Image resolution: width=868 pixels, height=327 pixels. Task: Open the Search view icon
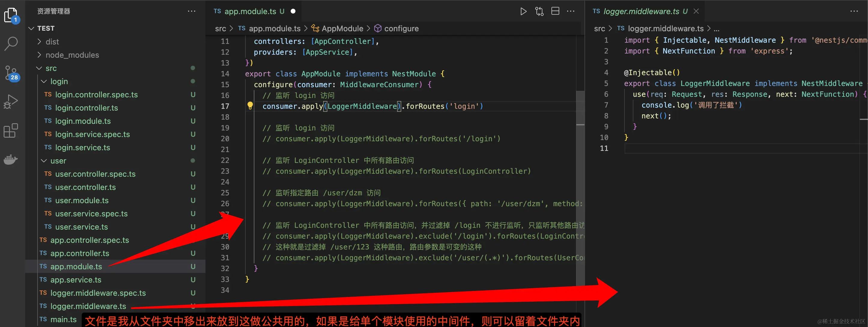pos(11,44)
